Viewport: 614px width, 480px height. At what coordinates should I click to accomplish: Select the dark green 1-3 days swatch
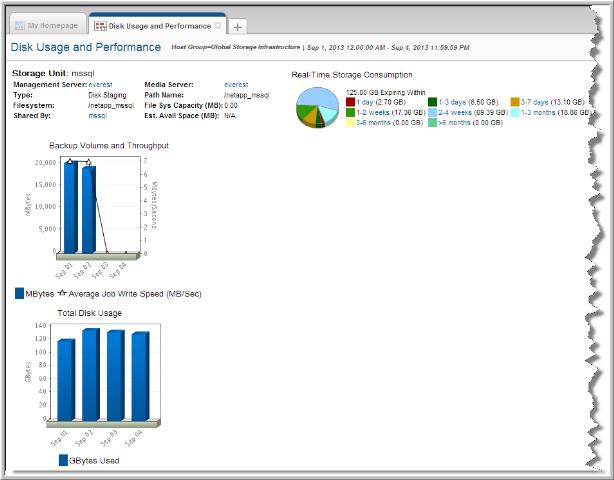pyautogui.click(x=432, y=102)
